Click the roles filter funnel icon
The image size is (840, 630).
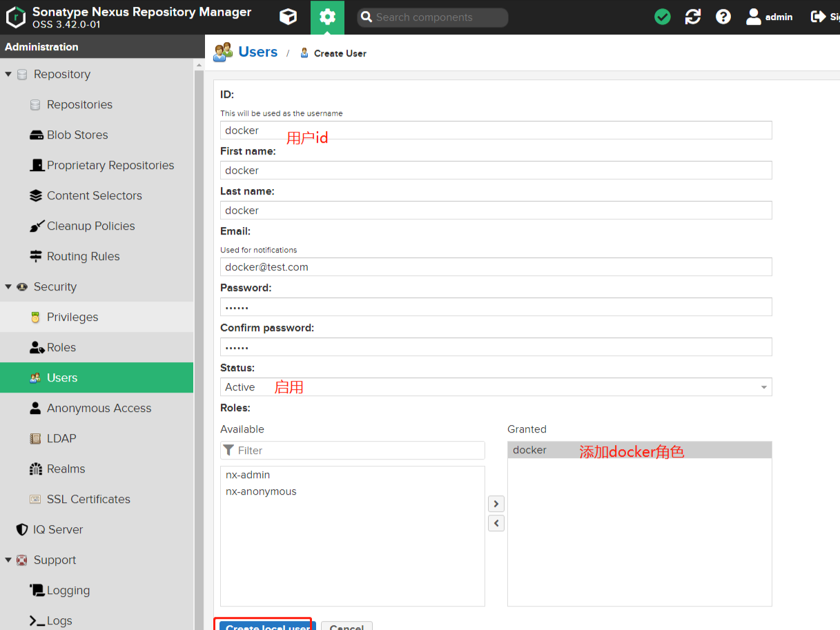click(229, 450)
